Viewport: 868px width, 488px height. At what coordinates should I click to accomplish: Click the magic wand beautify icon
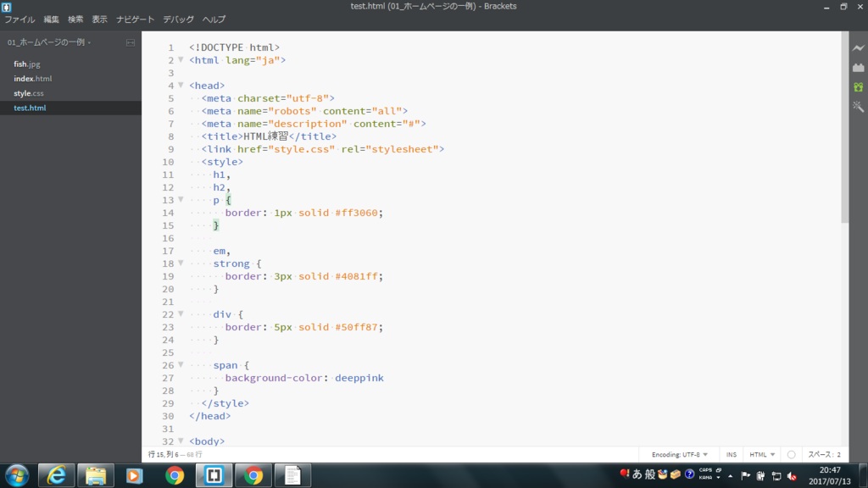pyautogui.click(x=858, y=106)
